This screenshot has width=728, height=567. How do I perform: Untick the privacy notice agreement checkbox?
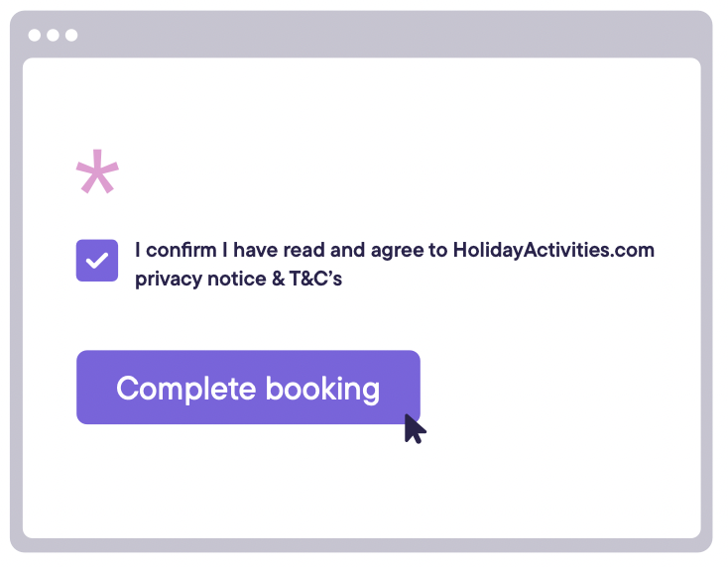click(x=97, y=261)
